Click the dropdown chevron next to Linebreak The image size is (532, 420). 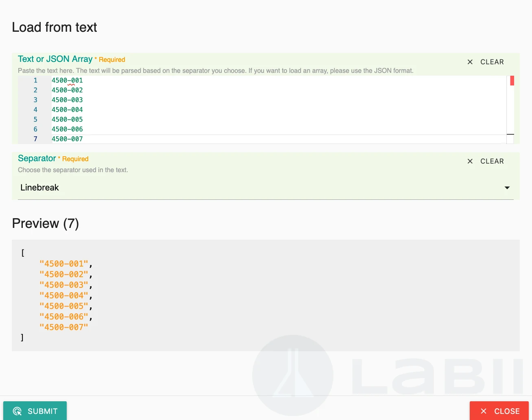[x=507, y=188]
